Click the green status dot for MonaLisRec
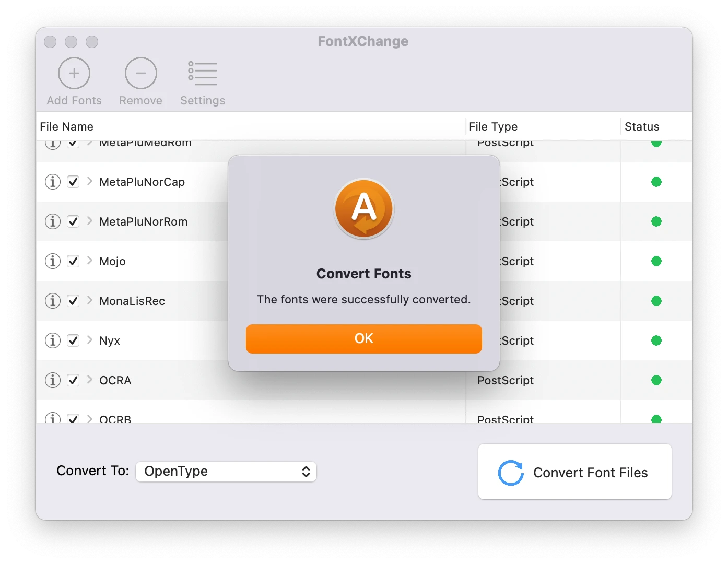 (x=656, y=301)
